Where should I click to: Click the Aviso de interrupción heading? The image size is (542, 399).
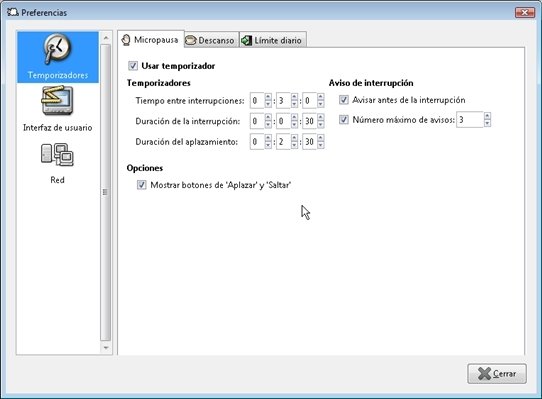371,83
